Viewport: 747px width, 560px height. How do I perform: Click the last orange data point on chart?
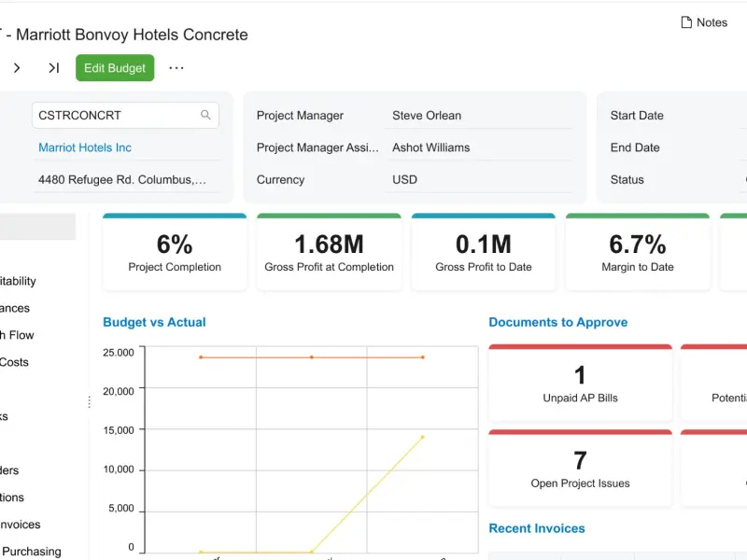pos(423,357)
